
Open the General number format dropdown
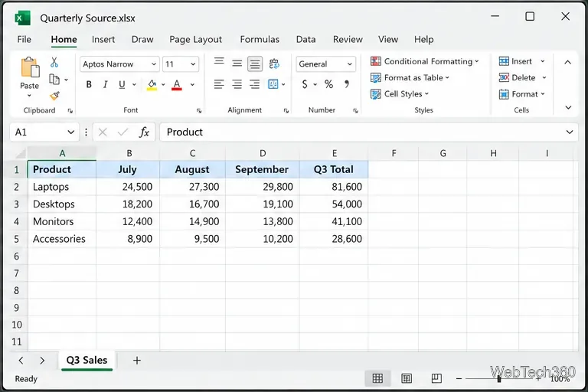point(349,64)
